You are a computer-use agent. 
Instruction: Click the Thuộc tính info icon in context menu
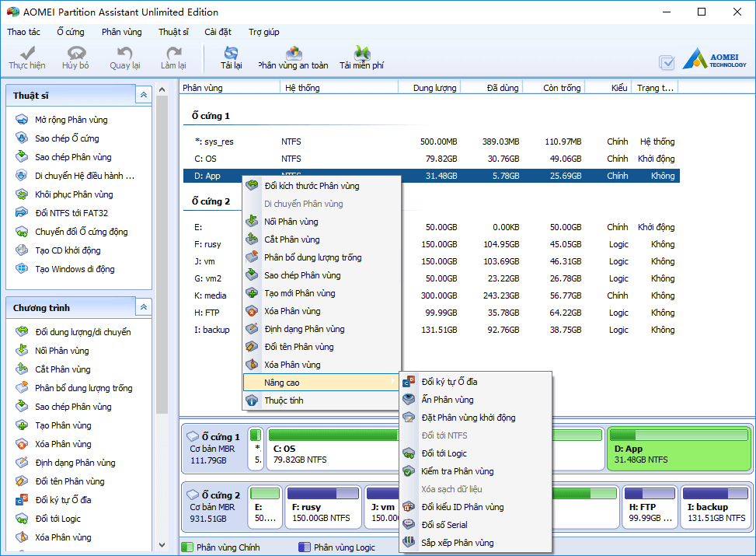[x=252, y=400]
